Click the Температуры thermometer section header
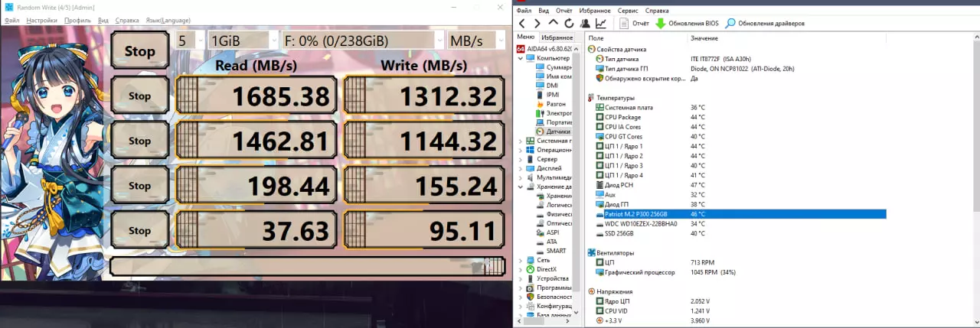The width and height of the screenshot is (980, 328). pyautogui.click(x=611, y=98)
